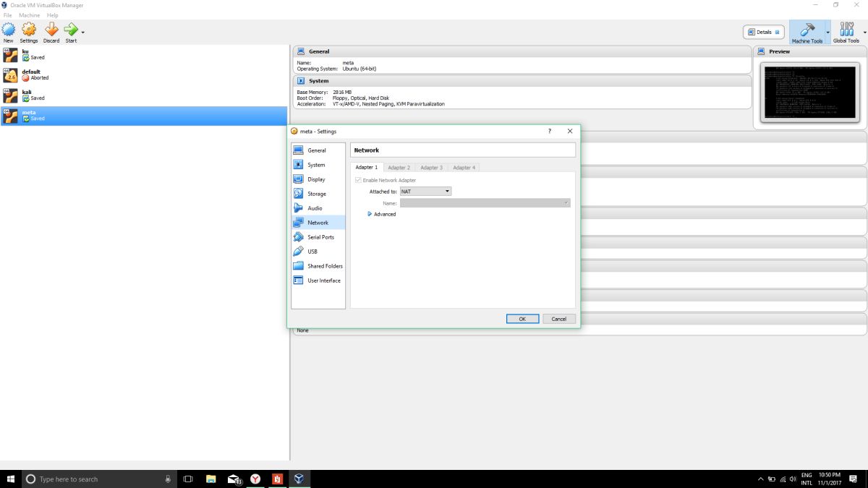Open the Mail taskbar icon
868x488 pixels.
[x=234, y=479]
